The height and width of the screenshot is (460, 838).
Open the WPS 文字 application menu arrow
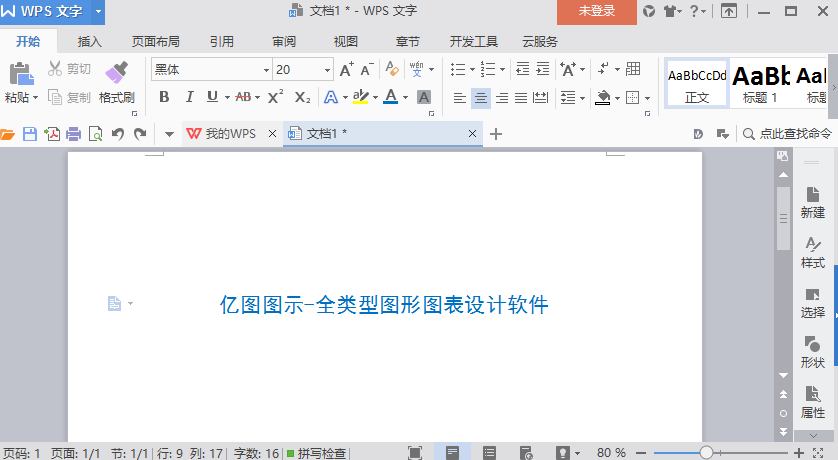pyautogui.click(x=98, y=11)
